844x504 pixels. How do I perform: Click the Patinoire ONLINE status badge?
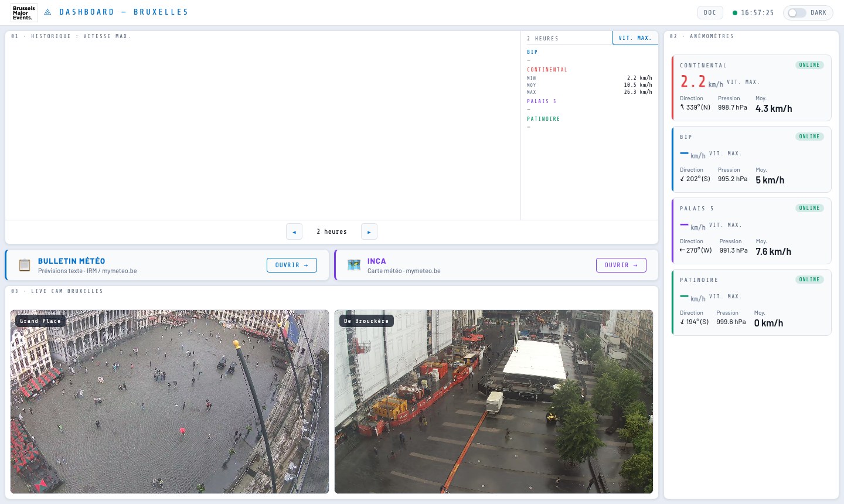point(809,280)
